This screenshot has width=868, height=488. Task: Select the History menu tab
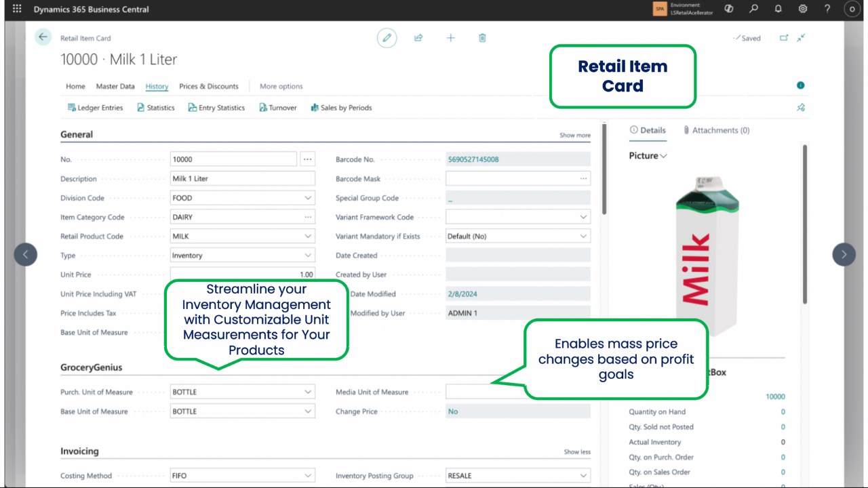tap(157, 86)
